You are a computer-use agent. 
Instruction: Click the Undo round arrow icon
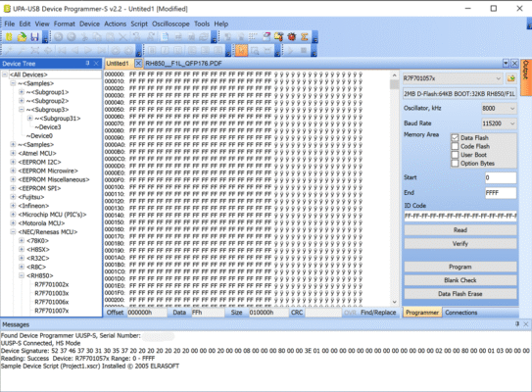coord(59,36)
